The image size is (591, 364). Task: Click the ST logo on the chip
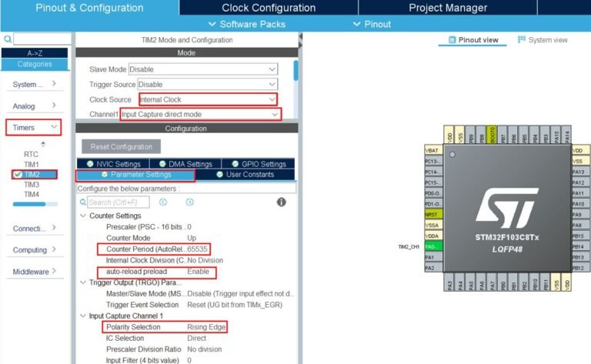[x=506, y=205]
